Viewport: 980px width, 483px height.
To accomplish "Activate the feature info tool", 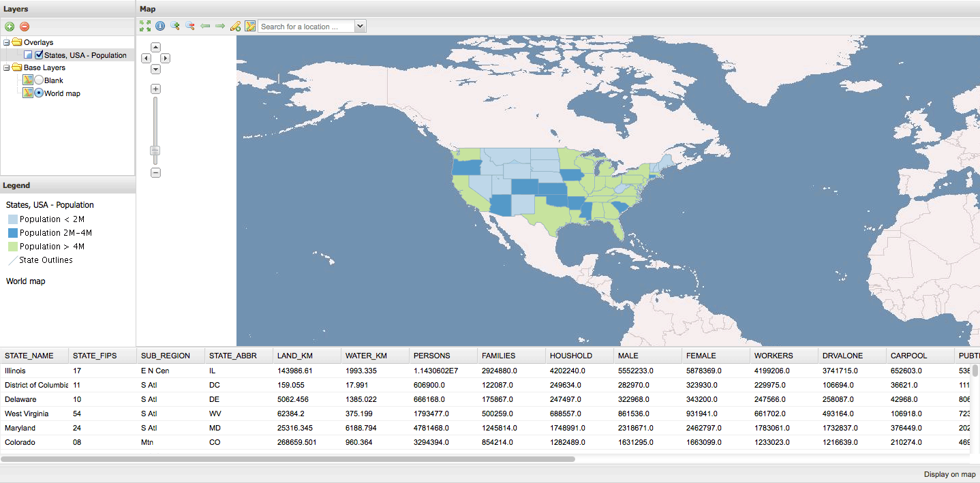I will (160, 26).
